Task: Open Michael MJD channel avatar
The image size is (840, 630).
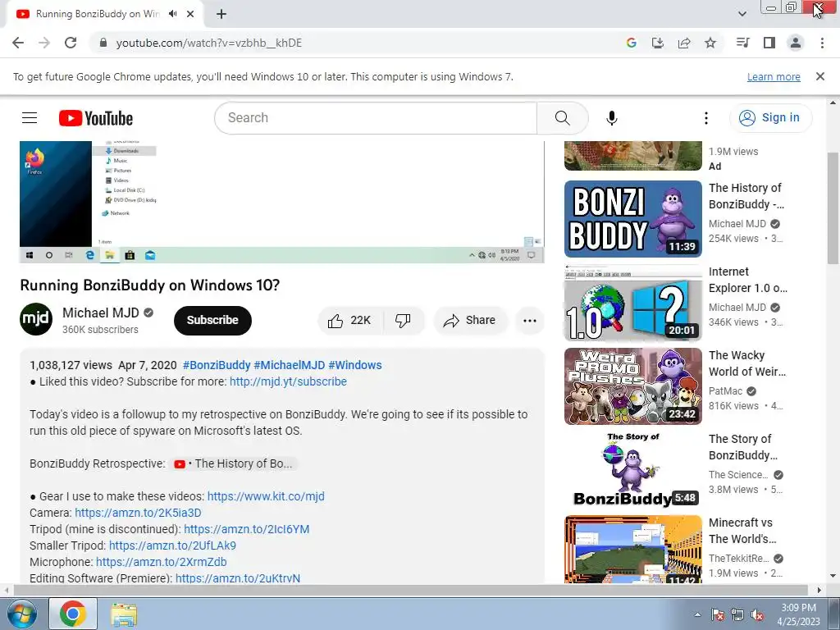Action: pyautogui.click(x=36, y=319)
